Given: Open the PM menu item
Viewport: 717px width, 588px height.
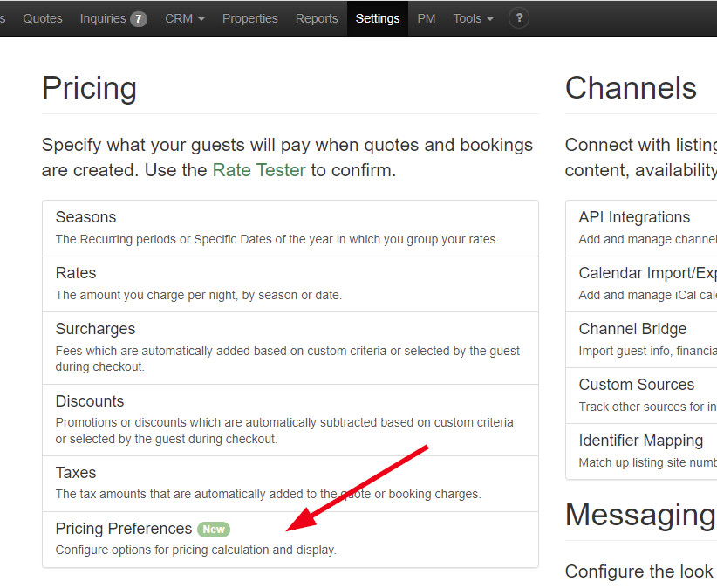Looking at the screenshot, I should 427,18.
